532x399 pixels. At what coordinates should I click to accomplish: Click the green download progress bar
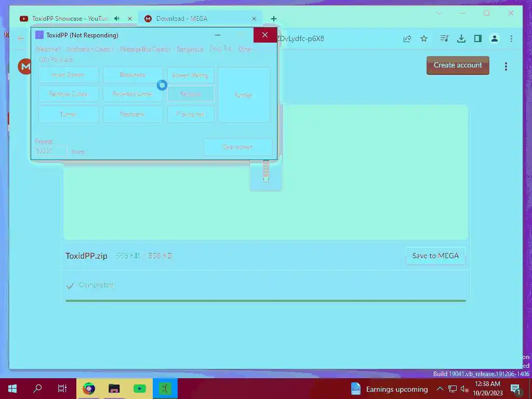[x=265, y=301]
